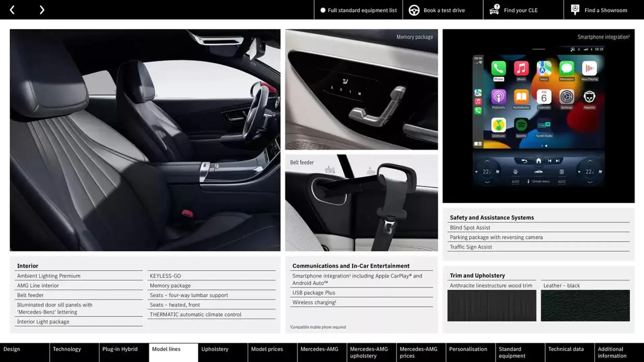This screenshot has width=644, height=362.
Task: Toggle the Plug-in Hybrid tab selector
Action: (120, 352)
